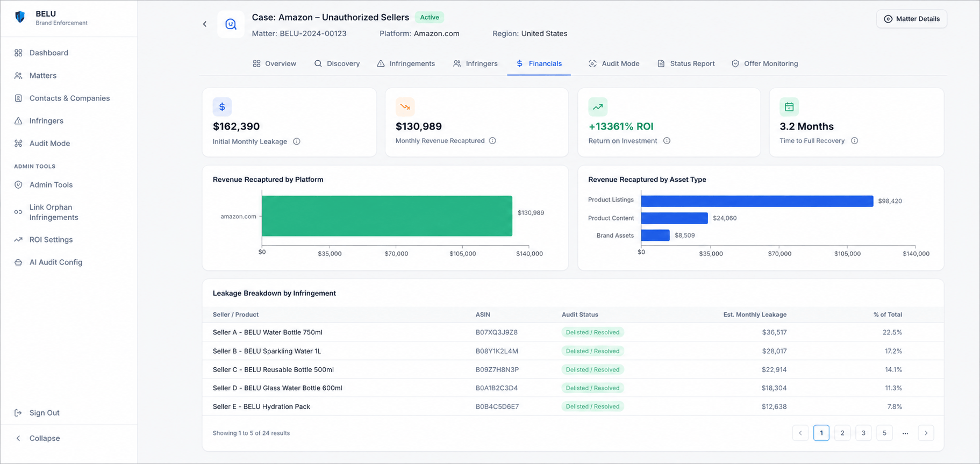Open Matter Details
The height and width of the screenshot is (464, 980).
pyautogui.click(x=912, y=19)
